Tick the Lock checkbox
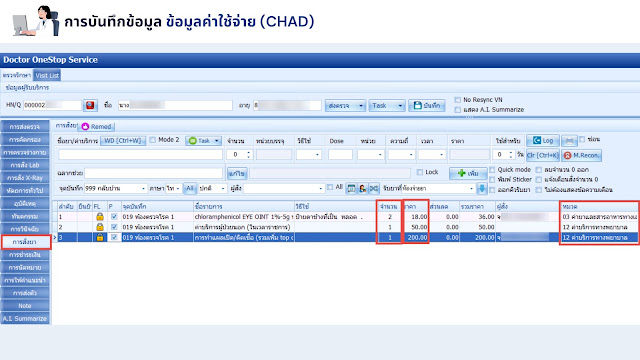 [x=420, y=172]
